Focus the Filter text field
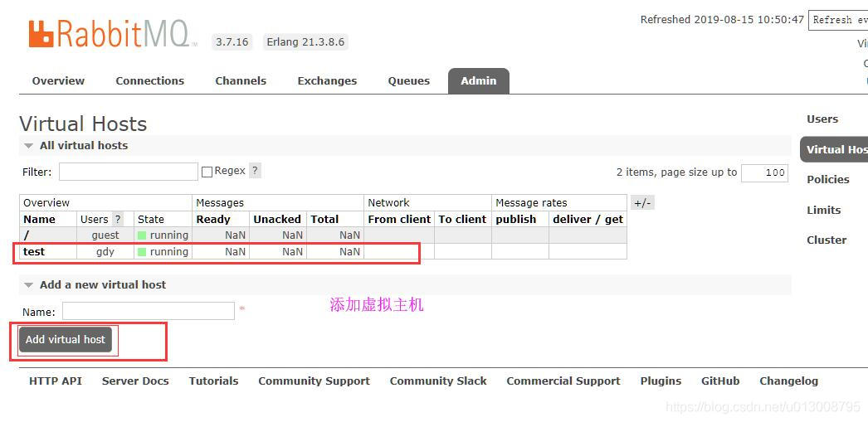This screenshot has height=422, width=868. point(129,172)
